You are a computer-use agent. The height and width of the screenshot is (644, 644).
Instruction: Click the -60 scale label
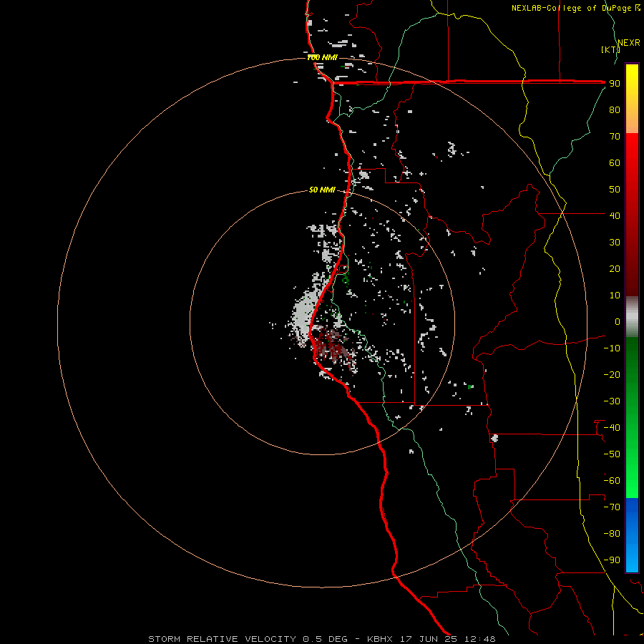(x=612, y=481)
